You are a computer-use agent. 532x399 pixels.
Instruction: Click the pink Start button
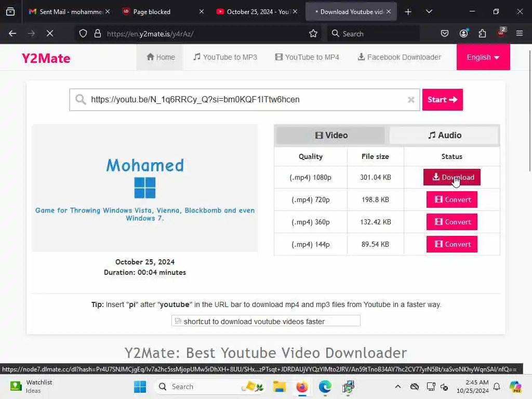click(443, 100)
